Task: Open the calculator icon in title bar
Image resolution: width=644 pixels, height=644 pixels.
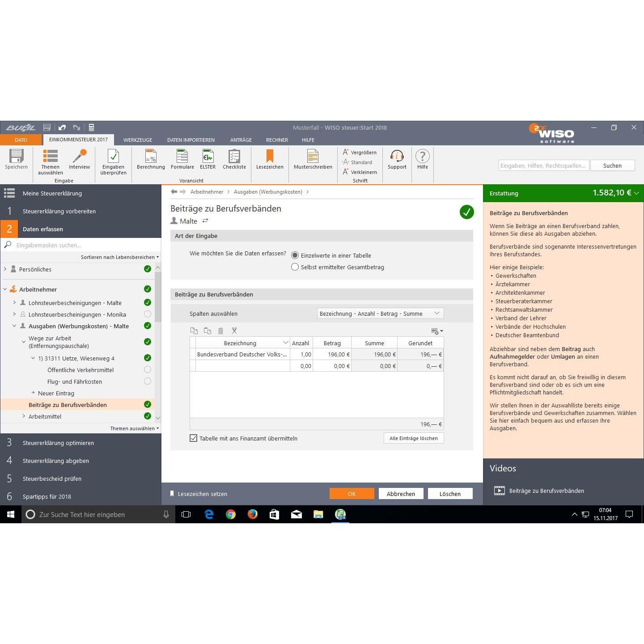Action: pyautogui.click(x=91, y=127)
